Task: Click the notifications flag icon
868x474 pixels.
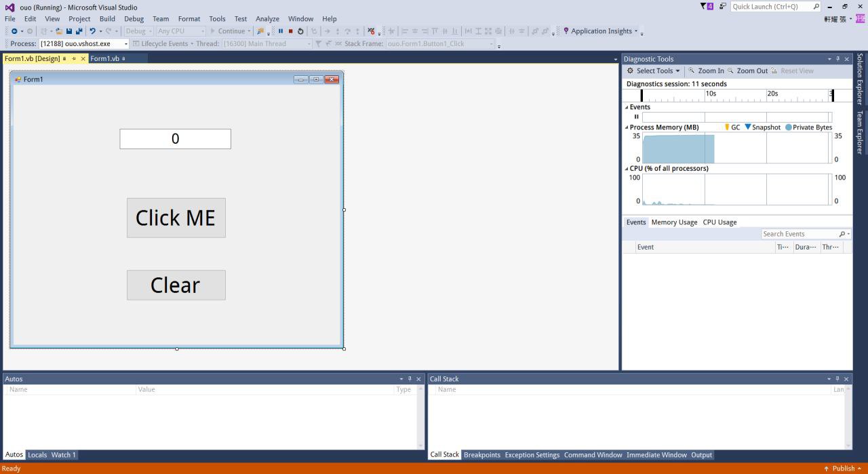Action: click(707, 6)
